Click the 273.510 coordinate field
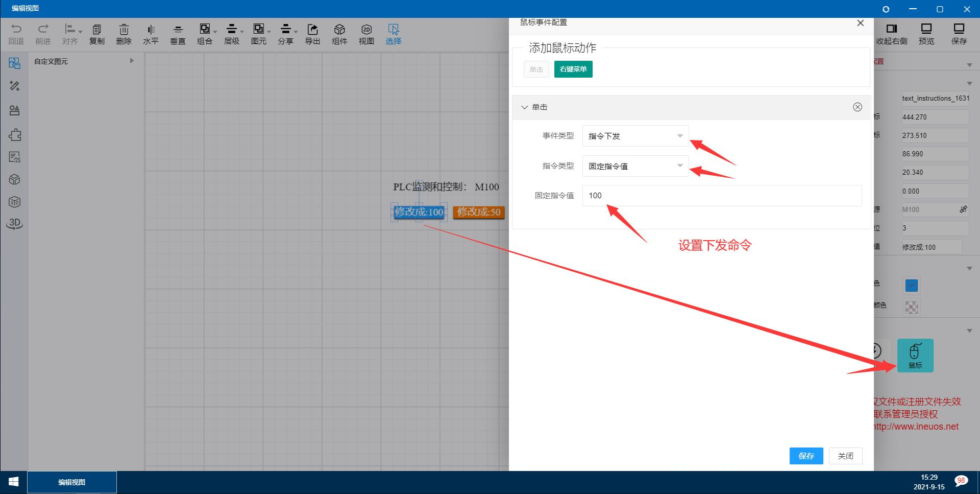This screenshot has width=980, height=494. (x=935, y=135)
